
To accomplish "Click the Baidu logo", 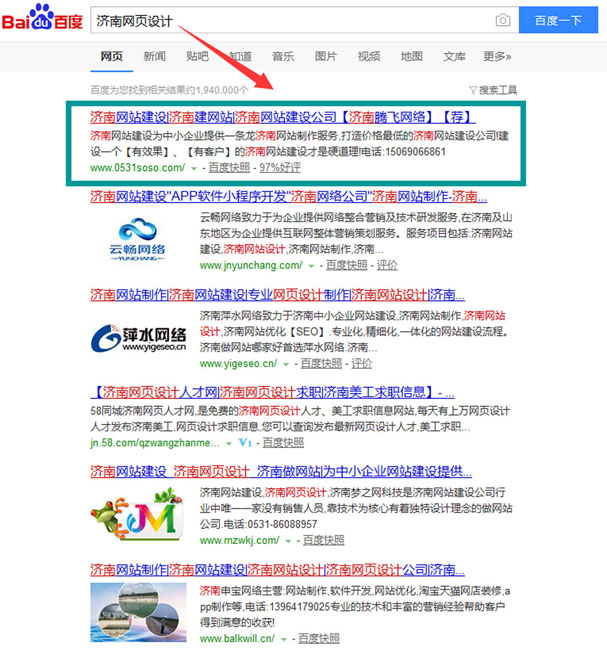I will click(x=42, y=18).
